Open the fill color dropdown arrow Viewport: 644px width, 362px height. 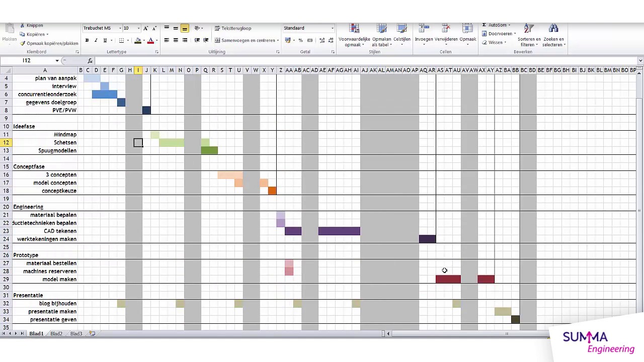tap(144, 40)
